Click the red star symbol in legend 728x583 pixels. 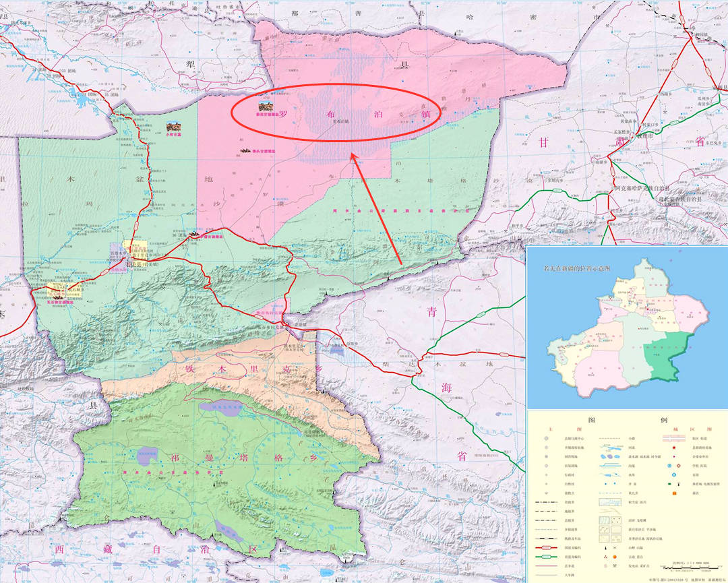click(x=673, y=448)
